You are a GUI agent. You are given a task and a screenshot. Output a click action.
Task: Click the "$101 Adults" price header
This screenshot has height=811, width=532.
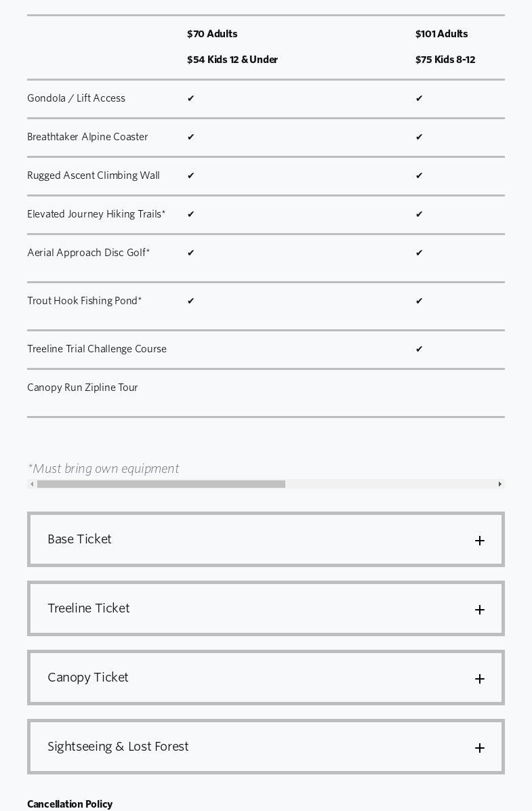pos(442,34)
